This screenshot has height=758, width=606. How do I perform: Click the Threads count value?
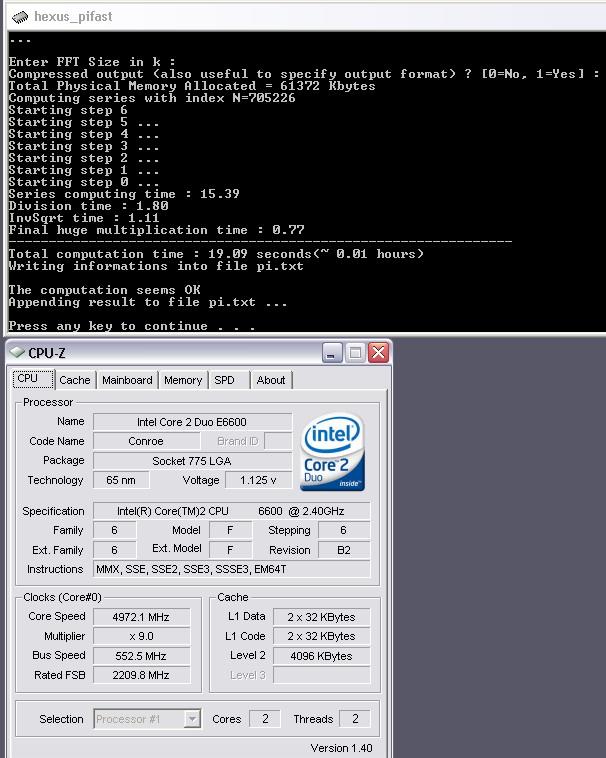click(355, 719)
